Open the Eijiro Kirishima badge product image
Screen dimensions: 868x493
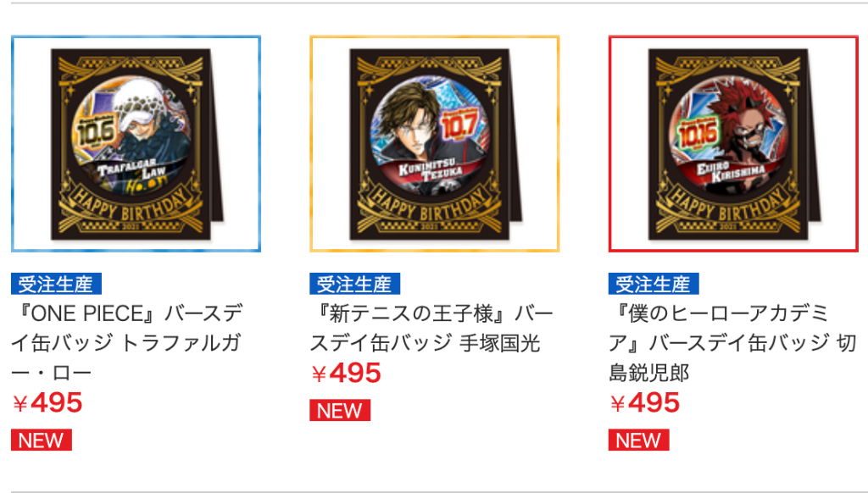[733, 144]
